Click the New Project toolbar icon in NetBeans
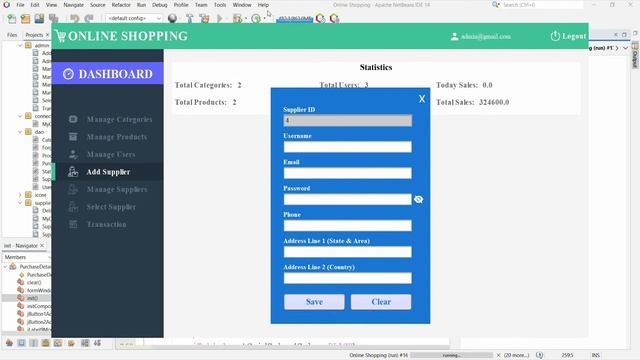Image resolution: width=640 pixels, height=360 pixels. [x=25, y=18]
